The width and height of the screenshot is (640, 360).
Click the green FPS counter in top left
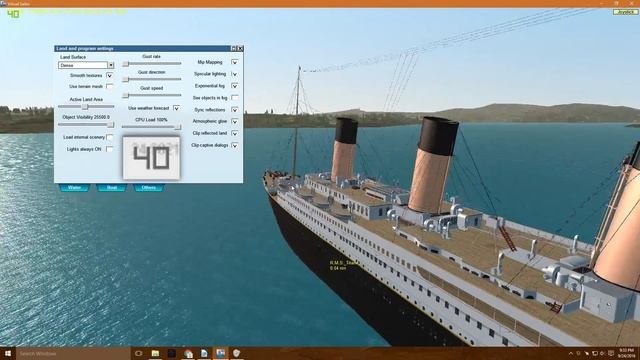(13, 14)
